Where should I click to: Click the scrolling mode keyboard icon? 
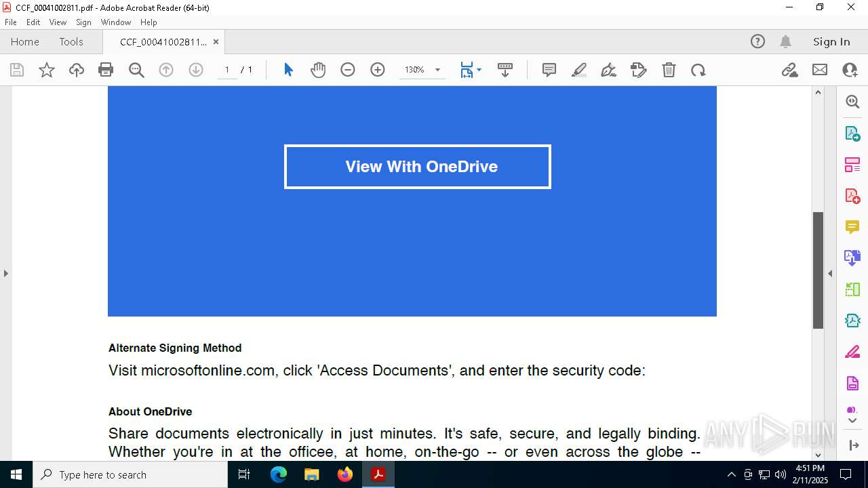click(505, 70)
